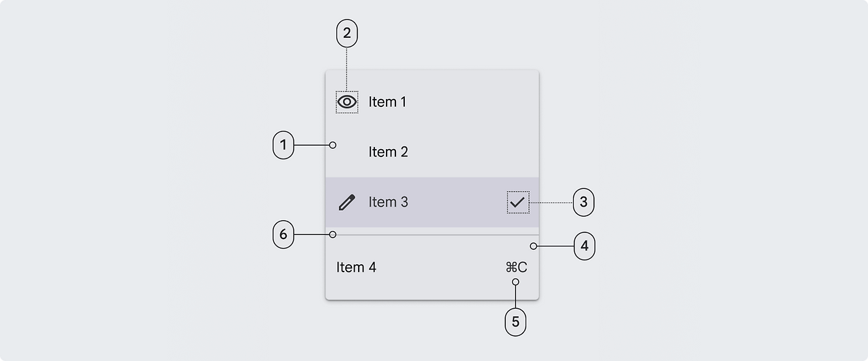The height and width of the screenshot is (361, 868).
Task: Toggle the checkmark on the Item 3 row
Action: (x=517, y=202)
